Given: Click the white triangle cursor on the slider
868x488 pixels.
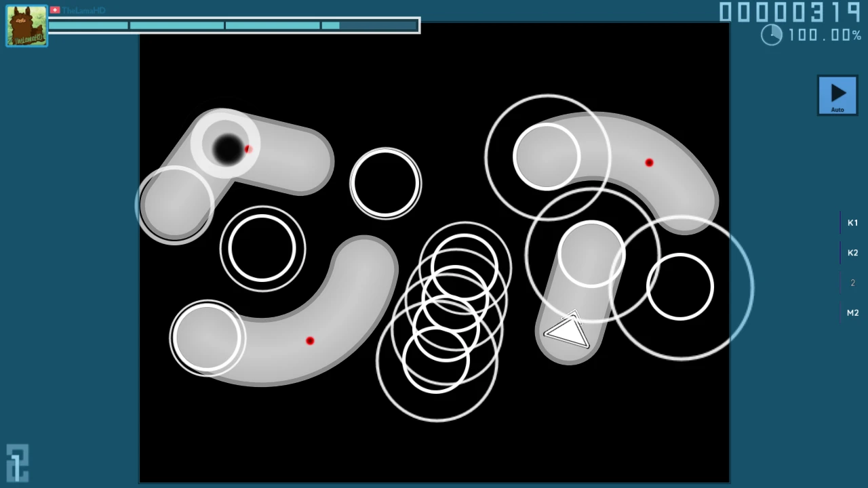Looking at the screenshot, I should (567, 330).
